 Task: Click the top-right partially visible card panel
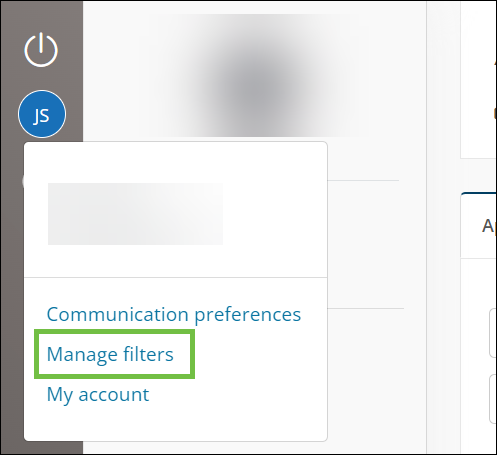pyautogui.click(x=479, y=79)
